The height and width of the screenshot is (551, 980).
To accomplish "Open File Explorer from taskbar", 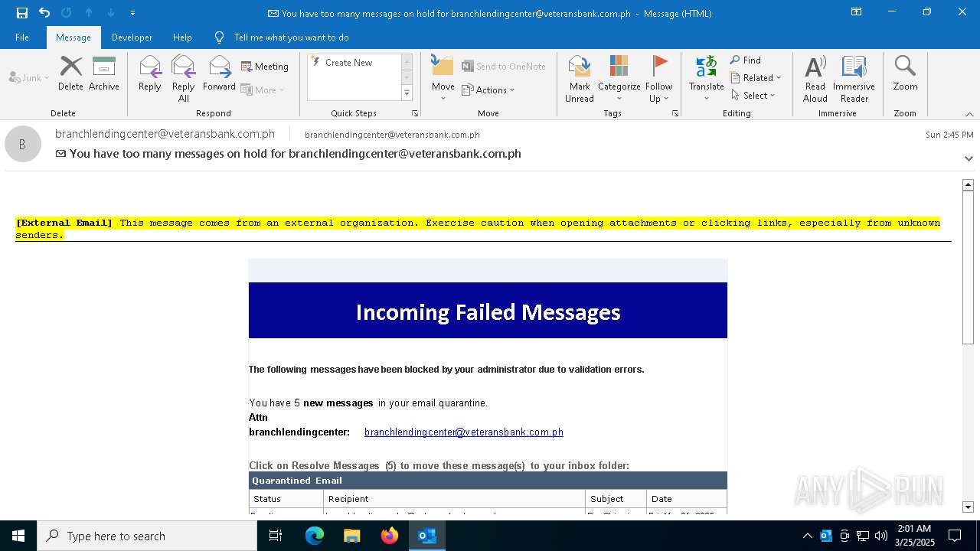I will pyautogui.click(x=352, y=536).
